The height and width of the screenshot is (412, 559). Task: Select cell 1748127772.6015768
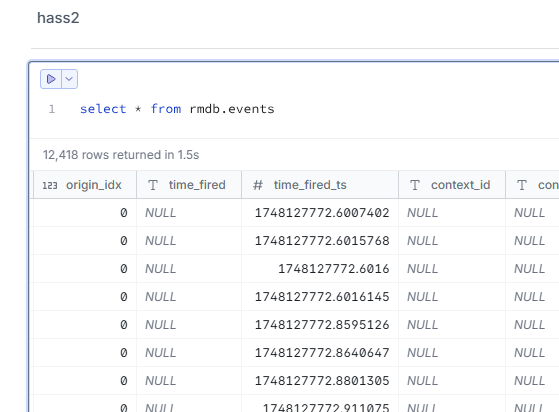[x=320, y=241]
